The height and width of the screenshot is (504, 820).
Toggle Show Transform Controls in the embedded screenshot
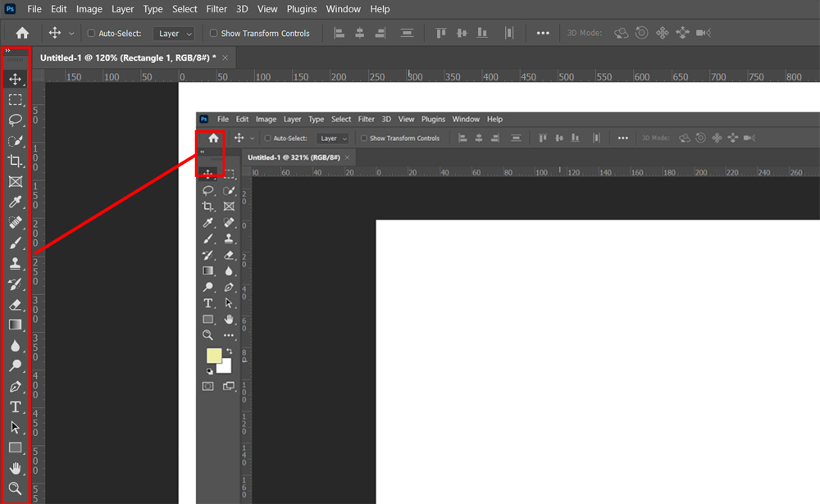(363, 138)
